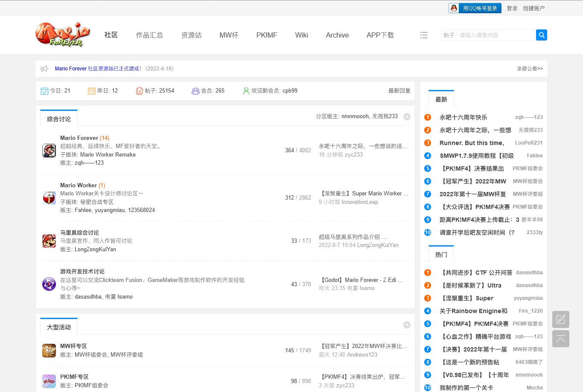The image size is (583, 392).
Task: Open the 资源站 navigation item
Action: click(191, 35)
